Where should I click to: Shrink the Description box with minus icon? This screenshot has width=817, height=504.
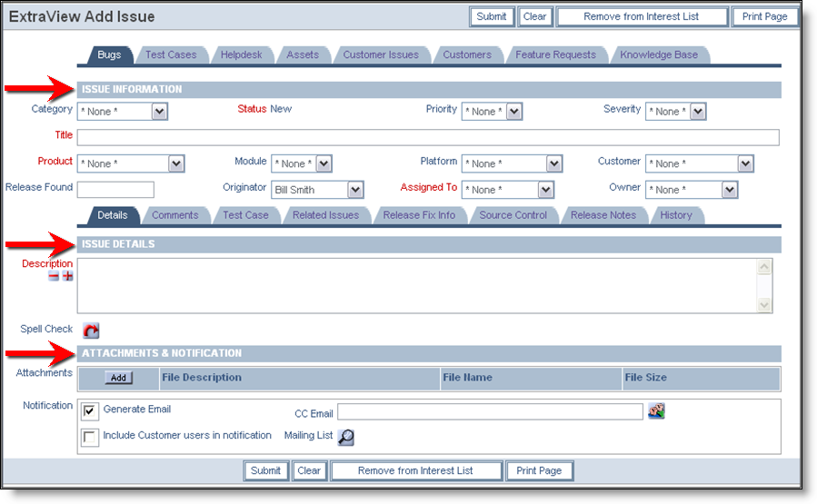pyautogui.click(x=54, y=276)
